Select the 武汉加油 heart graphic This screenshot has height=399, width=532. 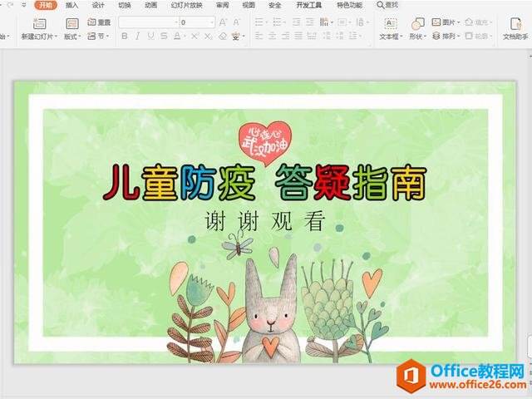click(265, 143)
